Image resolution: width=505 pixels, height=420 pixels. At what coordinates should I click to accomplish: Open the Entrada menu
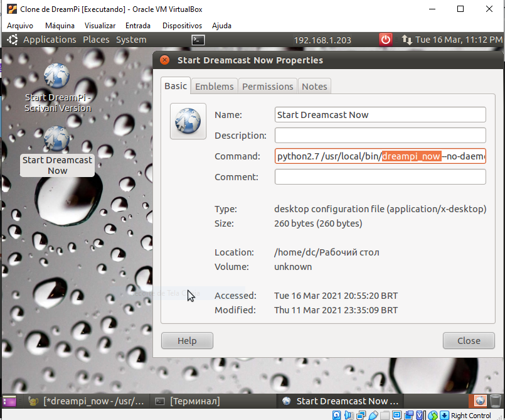point(138,26)
